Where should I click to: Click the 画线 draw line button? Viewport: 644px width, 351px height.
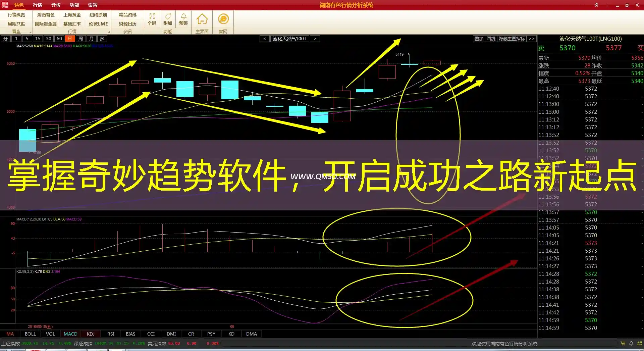[491, 39]
